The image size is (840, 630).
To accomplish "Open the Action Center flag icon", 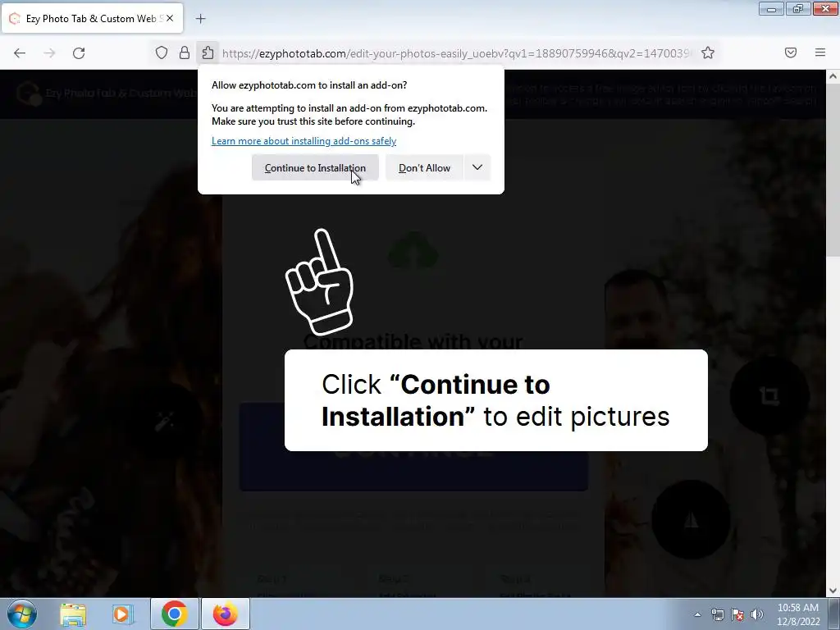I will (737, 614).
